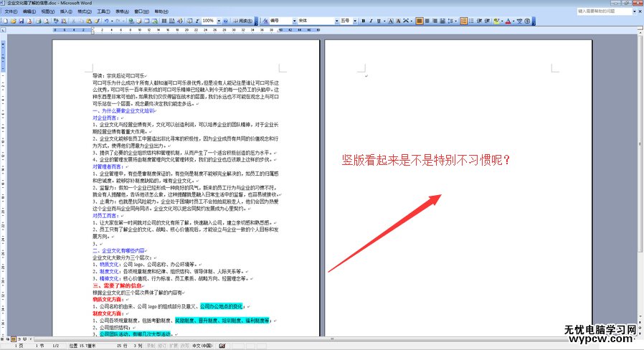Paste clipboard contents using the toolbar icon
The height and width of the screenshot is (350, 644).
89,21
